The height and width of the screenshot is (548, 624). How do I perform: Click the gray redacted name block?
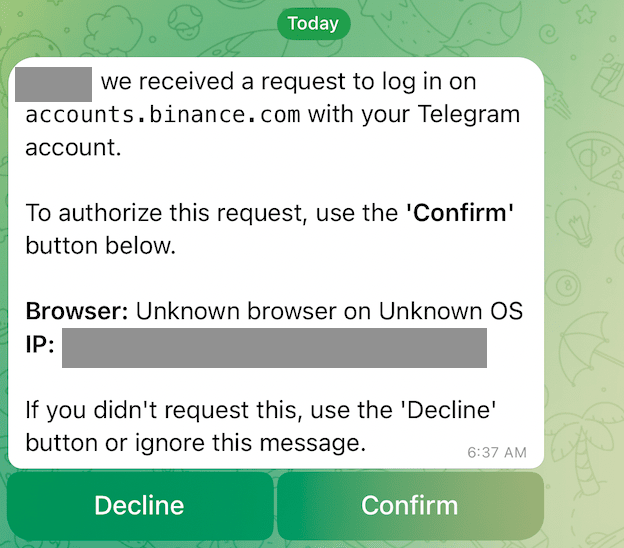tap(53, 84)
